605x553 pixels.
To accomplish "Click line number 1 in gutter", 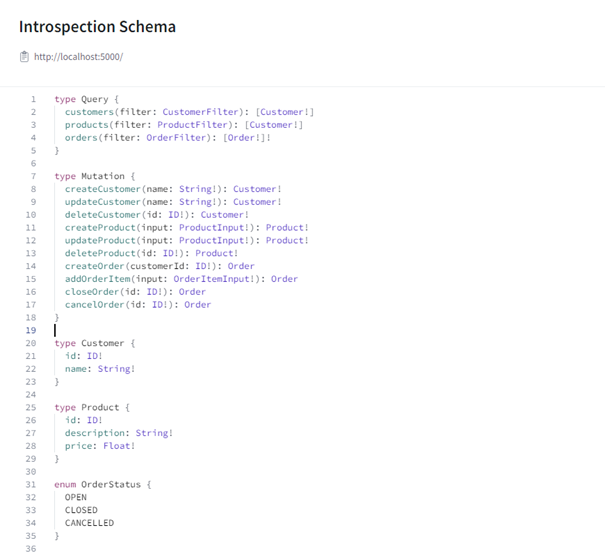I will (34, 99).
